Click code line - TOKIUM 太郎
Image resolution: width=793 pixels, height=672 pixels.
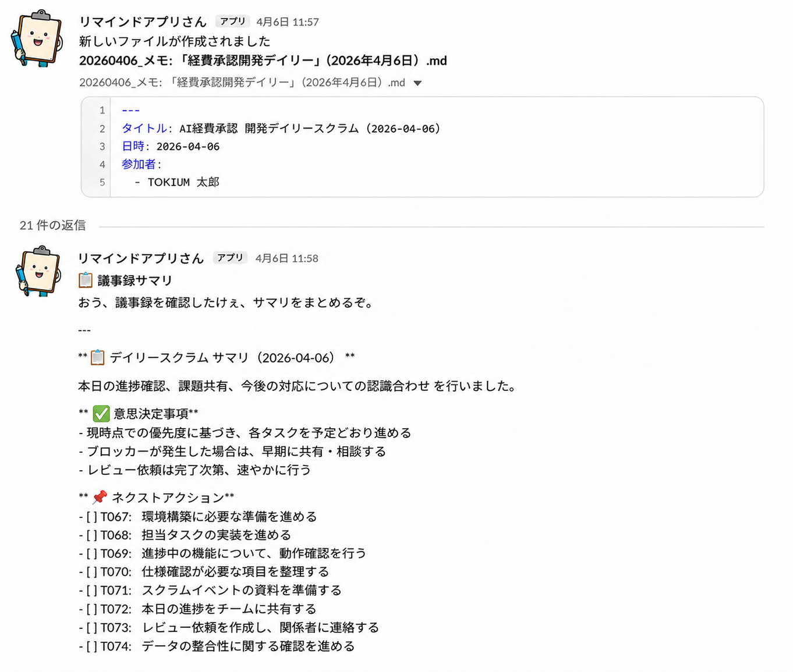pyautogui.click(x=177, y=182)
